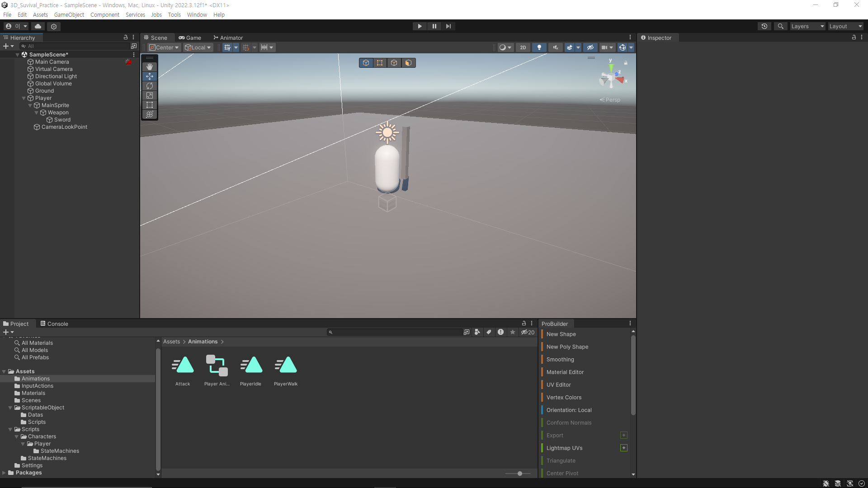Click the Play button
This screenshot has width=868, height=488.
[x=420, y=26]
